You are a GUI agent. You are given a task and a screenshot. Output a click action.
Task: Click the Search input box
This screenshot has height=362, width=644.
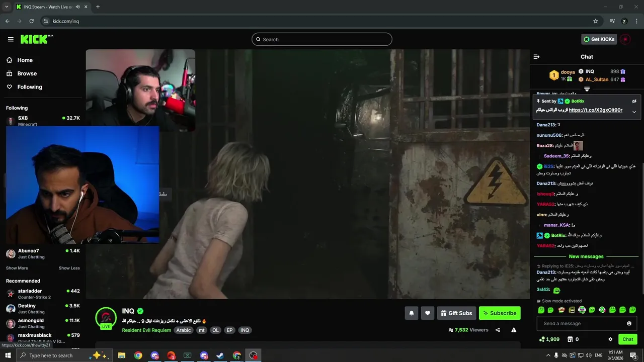[x=322, y=39]
